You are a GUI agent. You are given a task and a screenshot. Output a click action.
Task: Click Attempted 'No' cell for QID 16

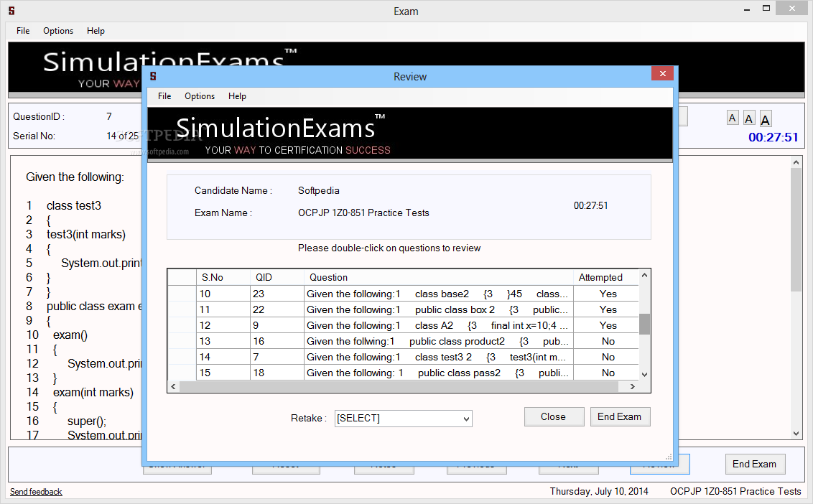608,341
